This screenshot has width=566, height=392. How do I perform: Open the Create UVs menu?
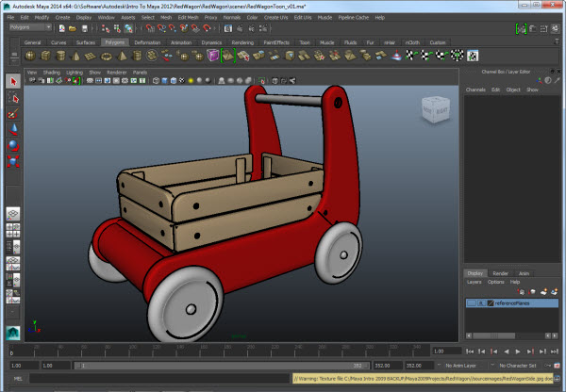pyautogui.click(x=275, y=17)
